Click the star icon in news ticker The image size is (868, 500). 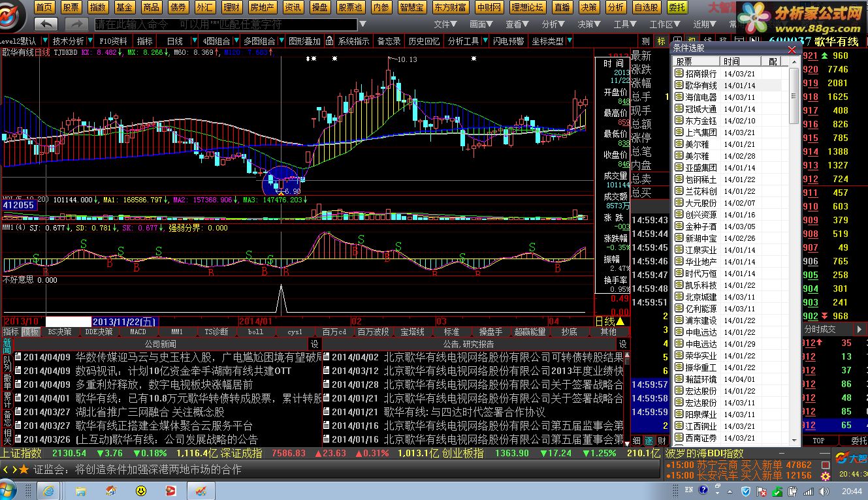pyautogui.click(x=24, y=469)
